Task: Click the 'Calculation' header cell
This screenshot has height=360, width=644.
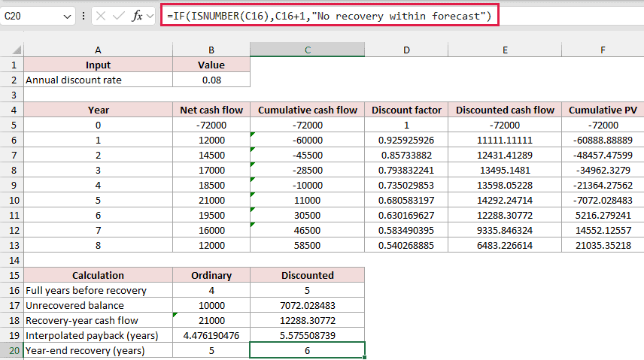Action: tap(98, 275)
